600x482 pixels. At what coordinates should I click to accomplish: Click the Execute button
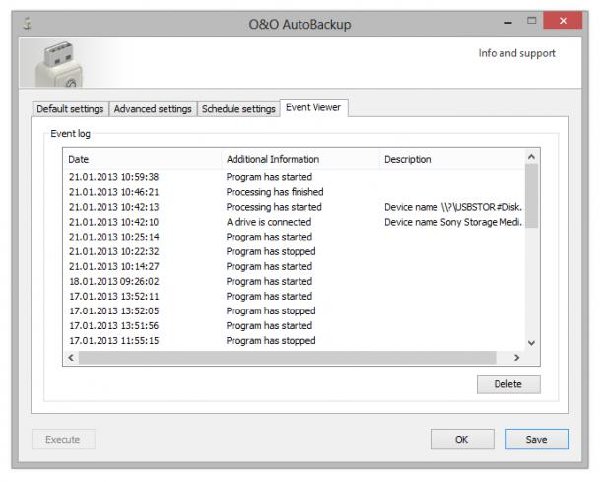63,439
